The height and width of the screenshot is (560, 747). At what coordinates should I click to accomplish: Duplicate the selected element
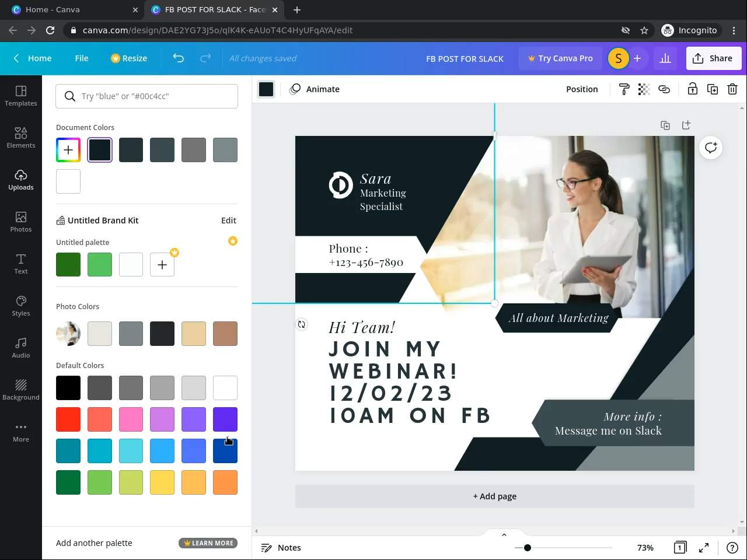click(x=713, y=89)
